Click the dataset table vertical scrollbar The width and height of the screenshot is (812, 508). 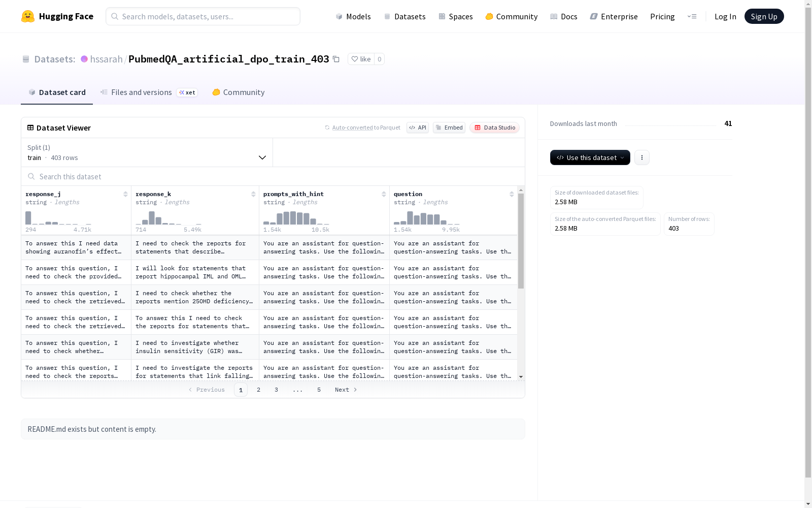[x=521, y=241]
